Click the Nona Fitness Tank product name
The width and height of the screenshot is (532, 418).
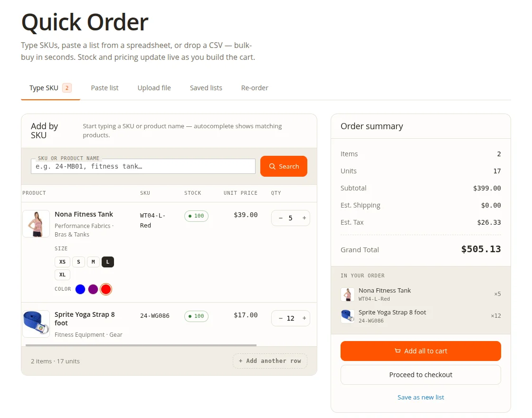point(84,214)
